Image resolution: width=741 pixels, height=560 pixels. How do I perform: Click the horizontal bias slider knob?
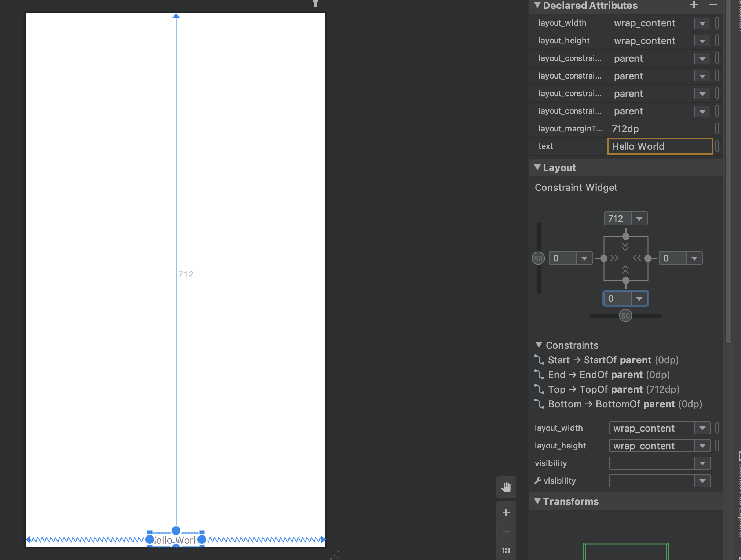[x=625, y=316]
